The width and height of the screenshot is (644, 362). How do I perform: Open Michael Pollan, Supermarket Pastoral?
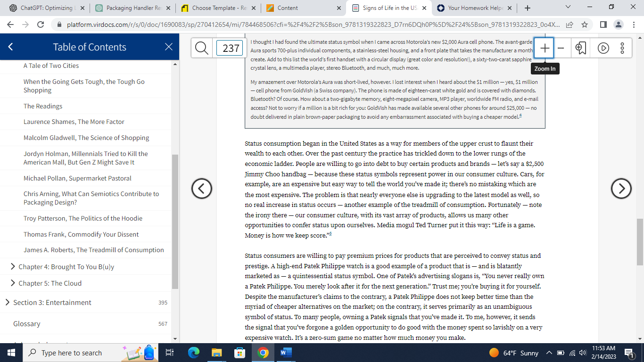click(x=77, y=178)
